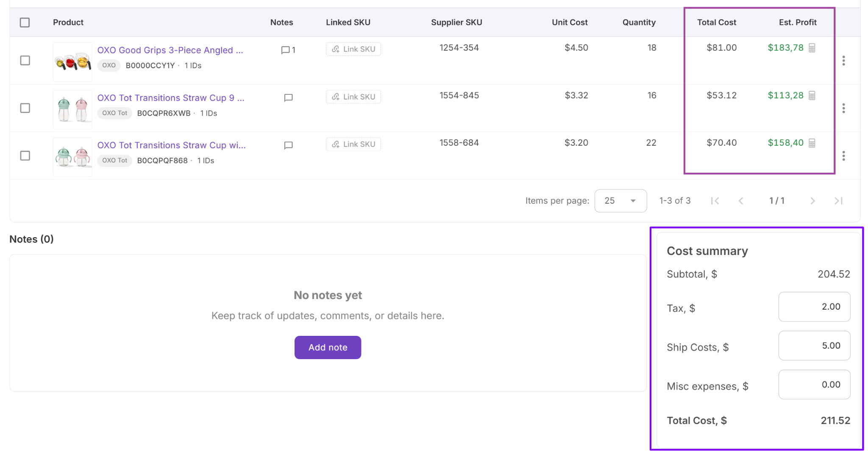Select checkbox for B0CQPQF868 straw cup row

coord(25,156)
